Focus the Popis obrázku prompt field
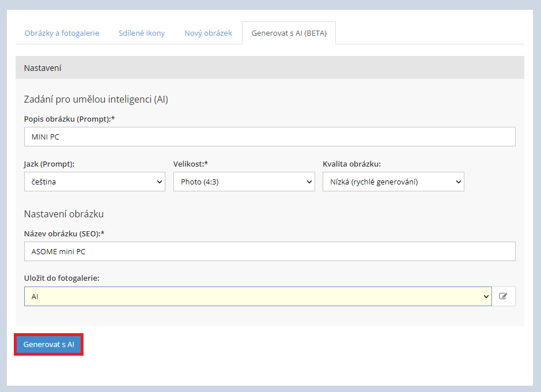The height and width of the screenshot is (392, 541). (269, 137)
